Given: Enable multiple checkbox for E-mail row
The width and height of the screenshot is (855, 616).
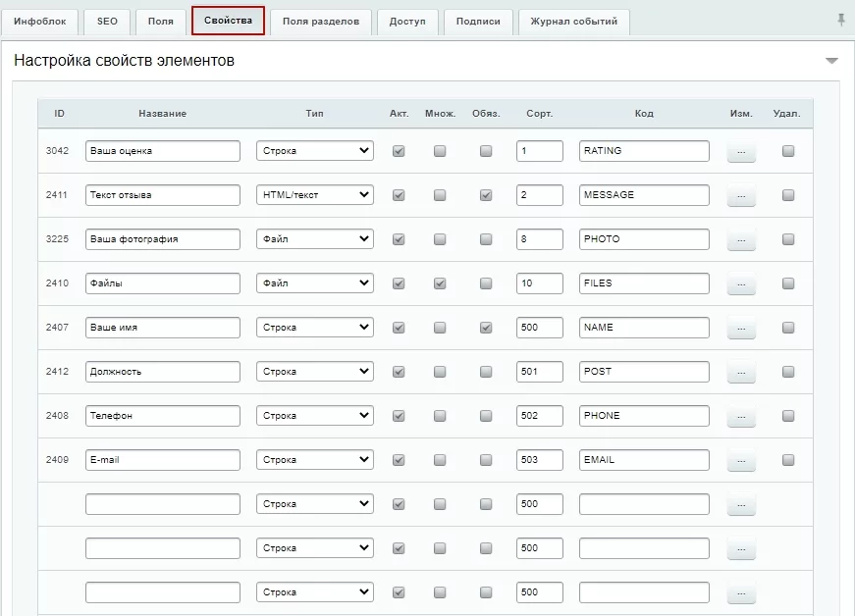Looking at the screenshot, I should click(440, 460).
